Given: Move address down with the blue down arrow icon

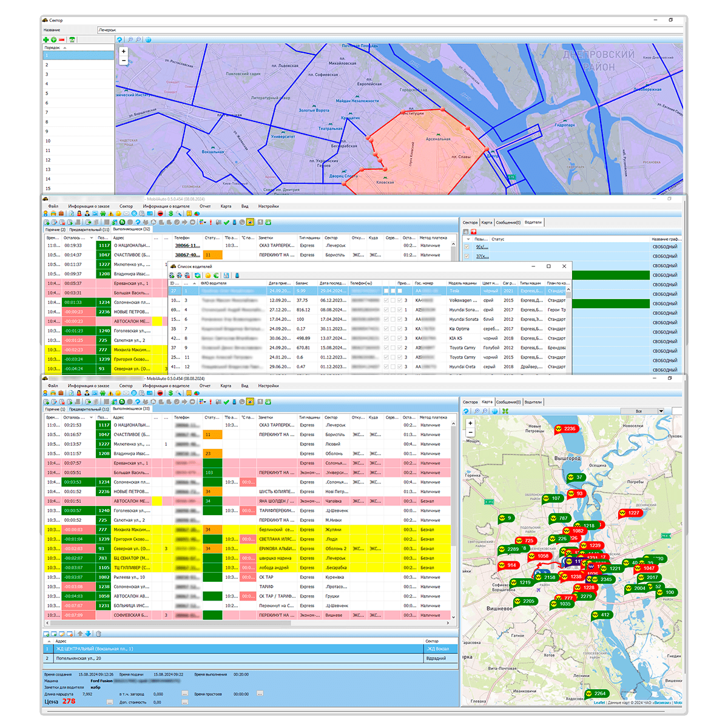Looking at the screenshot, I should pos(88,634).
